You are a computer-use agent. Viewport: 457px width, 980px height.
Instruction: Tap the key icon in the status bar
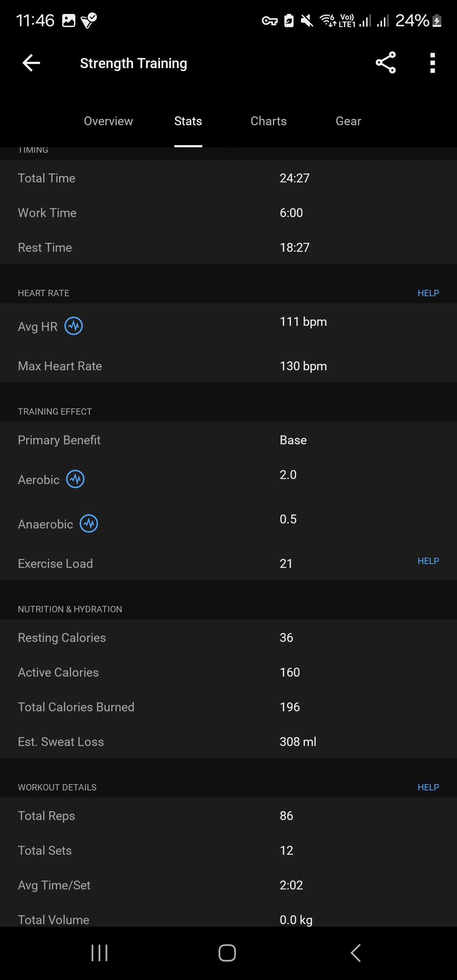[x=270, y=20]
